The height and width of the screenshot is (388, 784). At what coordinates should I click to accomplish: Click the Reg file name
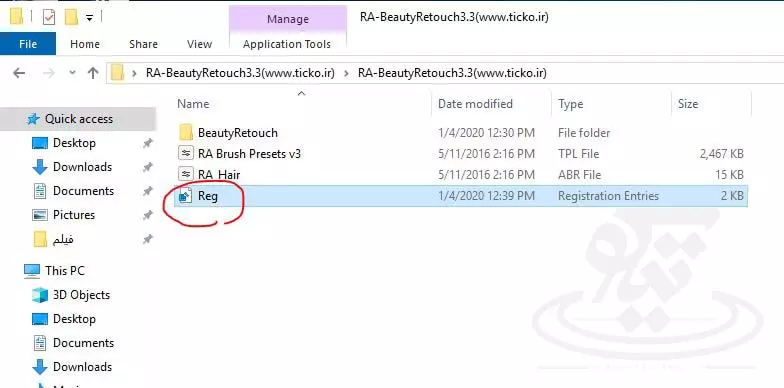208,196
